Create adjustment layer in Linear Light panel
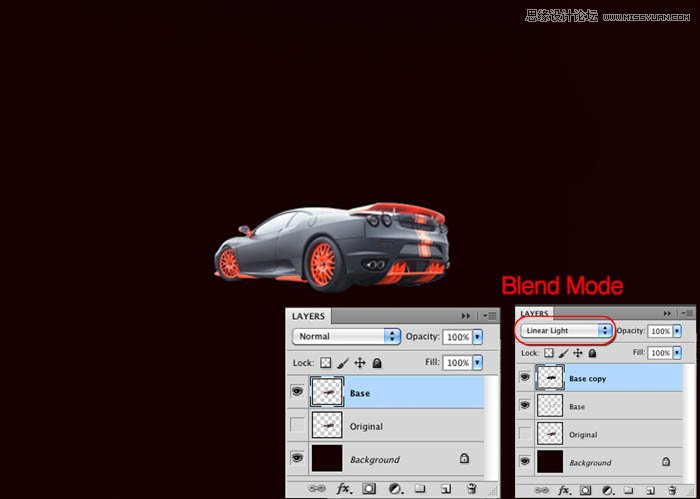The height and width of the screenshot is (499, 700). pyautogui.click(x=607, y=490)
